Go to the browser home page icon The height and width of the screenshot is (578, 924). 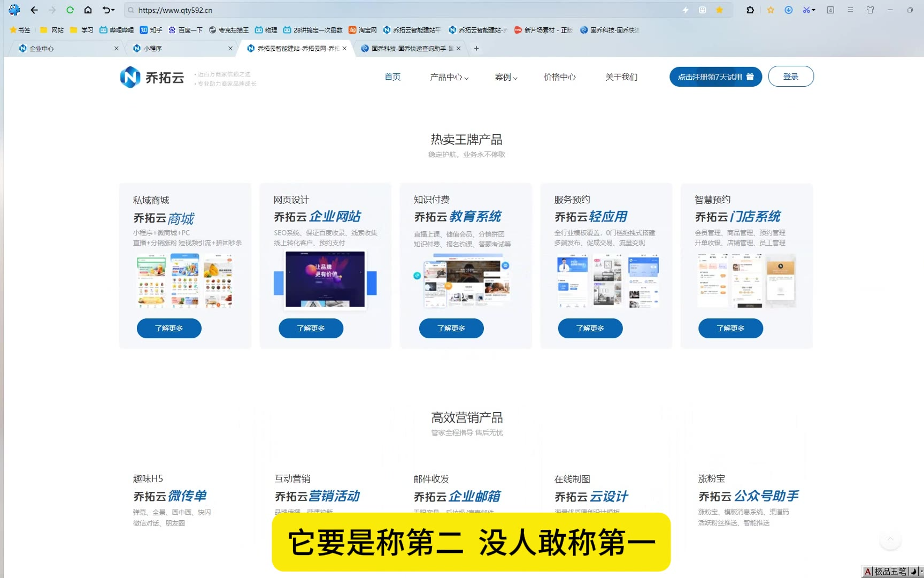88,10
